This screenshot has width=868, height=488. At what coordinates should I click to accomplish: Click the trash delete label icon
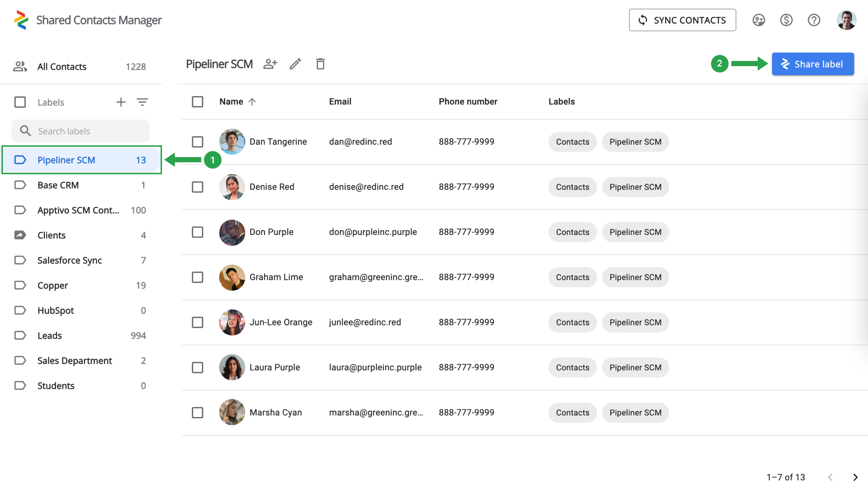tap(320, 64)
